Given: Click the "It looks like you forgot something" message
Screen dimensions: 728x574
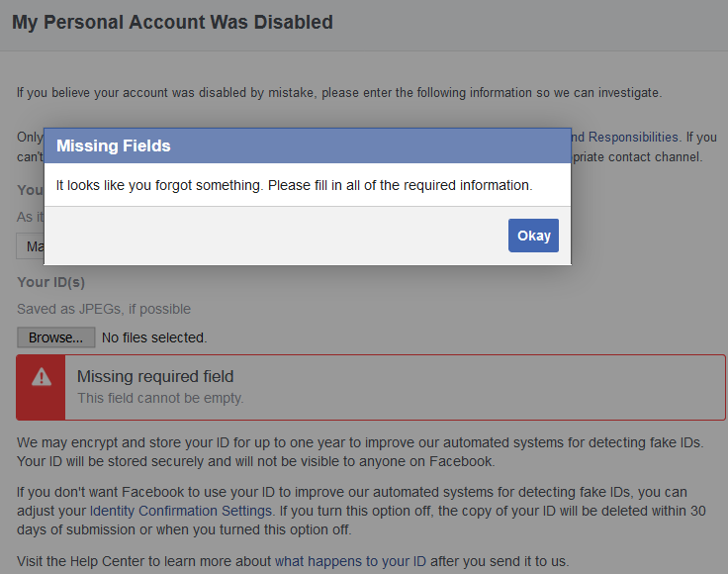Looking at the screenshot, I should point(294,185).
